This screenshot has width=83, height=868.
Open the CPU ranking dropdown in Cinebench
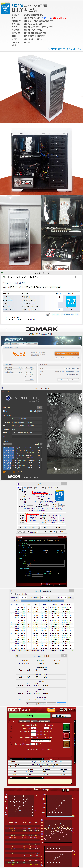(8, 444)
